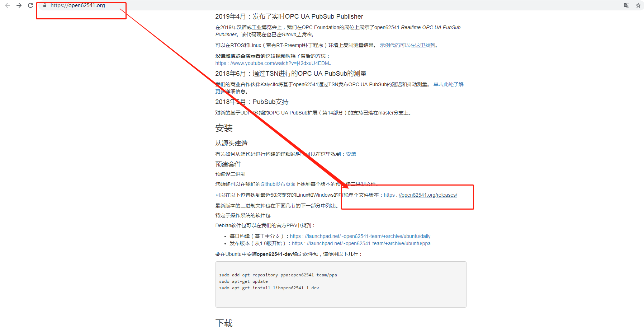
Task: Click the sudo add-apt-repository command line
Action: (x=278, y=275)
